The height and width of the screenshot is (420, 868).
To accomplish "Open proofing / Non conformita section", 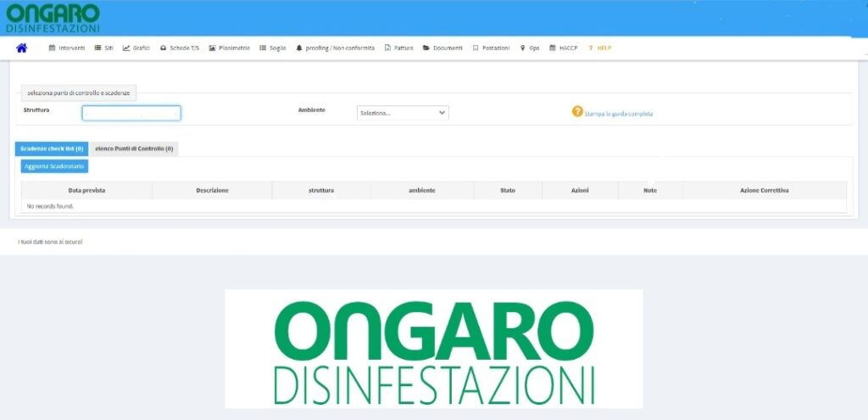I will pyautogui.click(x=336, y=48).
